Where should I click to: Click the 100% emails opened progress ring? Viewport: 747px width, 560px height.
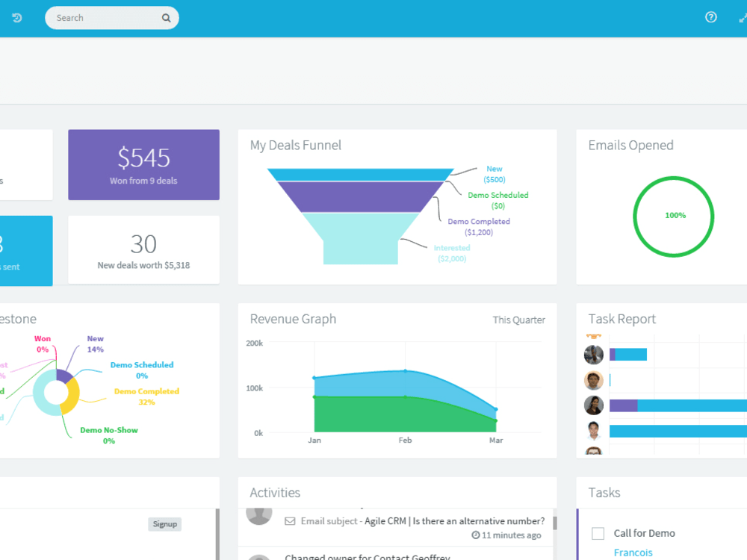click(x=673, y=217)
